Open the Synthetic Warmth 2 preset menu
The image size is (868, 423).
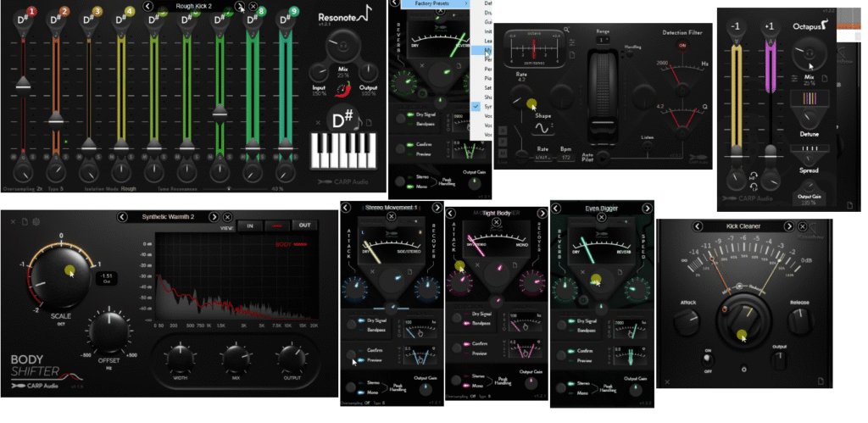click(168, 216)
